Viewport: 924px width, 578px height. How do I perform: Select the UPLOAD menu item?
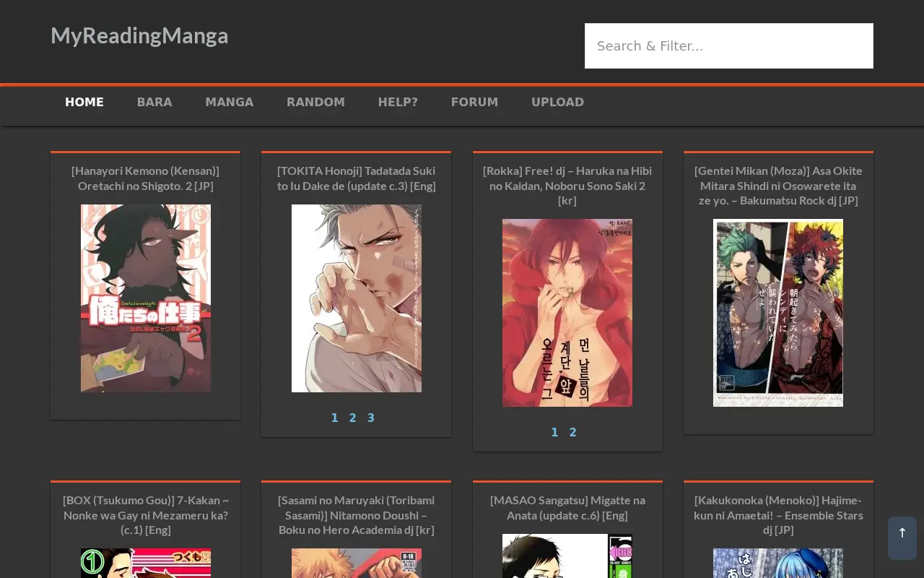(x=557, y=102)
